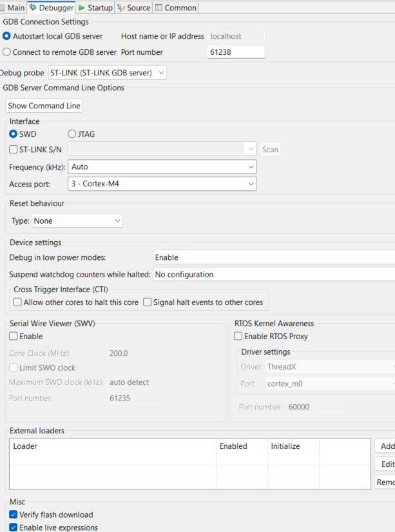Open the Main tab
The width and height of the screenshot is (395, 532).
(x=14, y=8)
